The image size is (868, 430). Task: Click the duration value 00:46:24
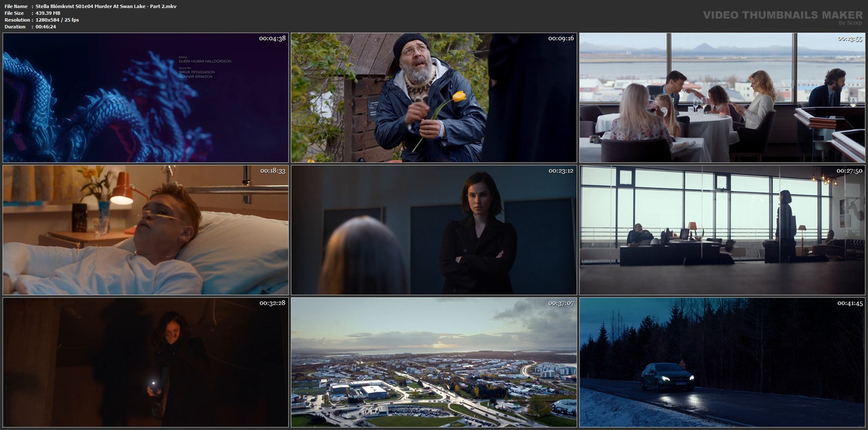[45, 26]
